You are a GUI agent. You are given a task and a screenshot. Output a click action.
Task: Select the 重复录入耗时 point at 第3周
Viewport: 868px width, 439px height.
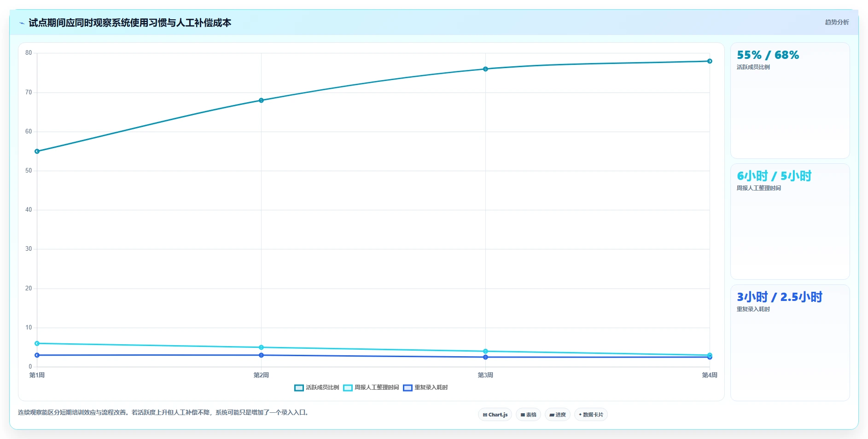point(485,357)
